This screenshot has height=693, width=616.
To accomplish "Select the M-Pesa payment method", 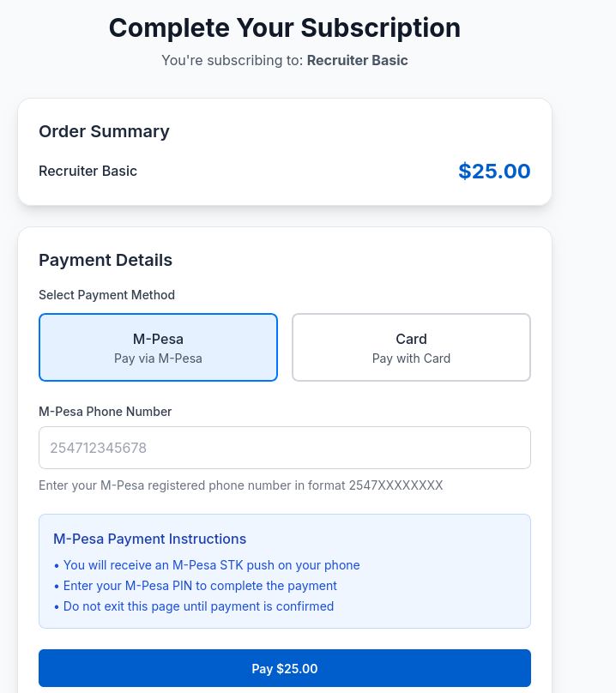I will coord(158,347).
